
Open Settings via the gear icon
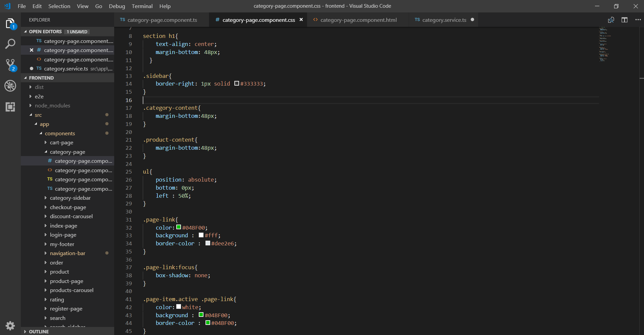[10, 326]
